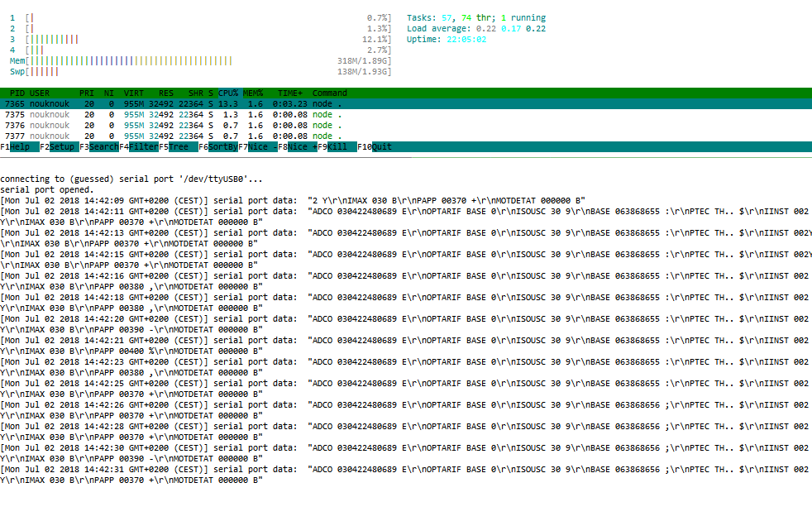Click F4 Filter in htop footer
812x521 pixels.
click(x=139, y=147)
